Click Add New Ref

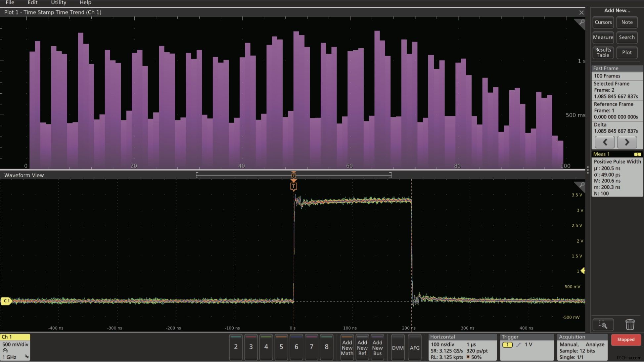tap(362, 347)
